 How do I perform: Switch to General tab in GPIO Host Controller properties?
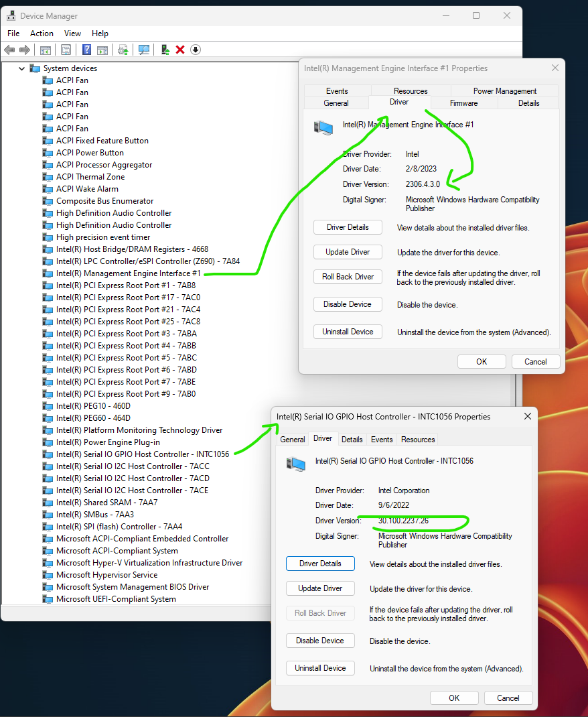pos(293,440)
